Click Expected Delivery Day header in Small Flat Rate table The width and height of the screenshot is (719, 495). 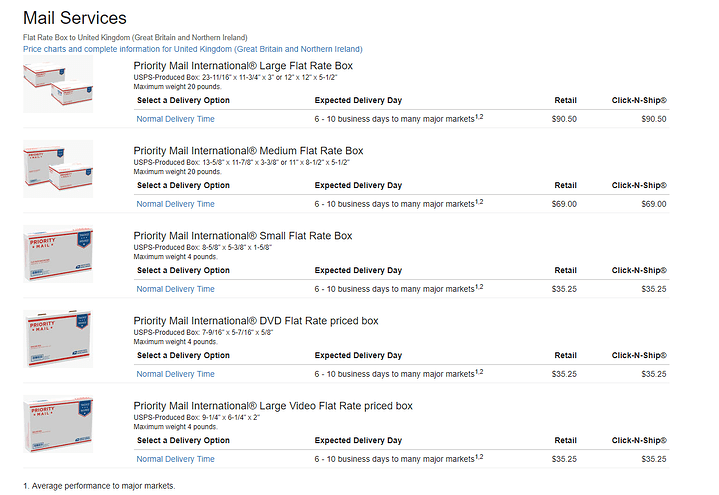click(358, 270)
